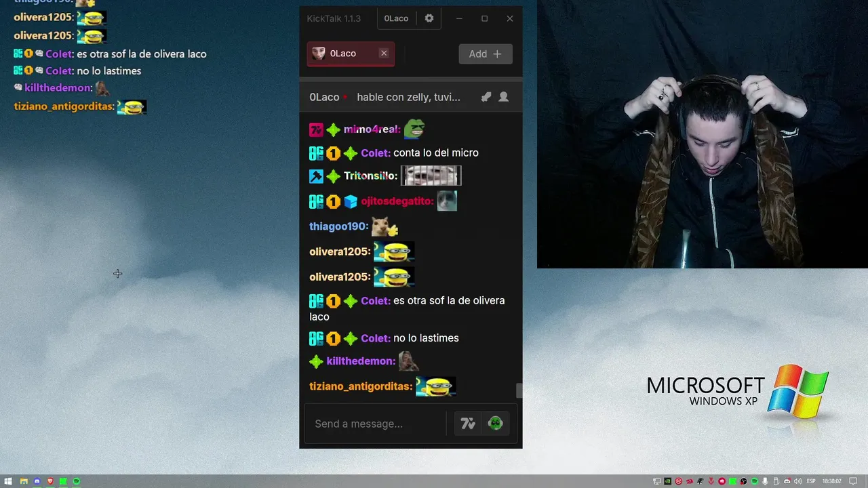Click the ESP language indicator
The image size is (868, 488).
(811, 481)
